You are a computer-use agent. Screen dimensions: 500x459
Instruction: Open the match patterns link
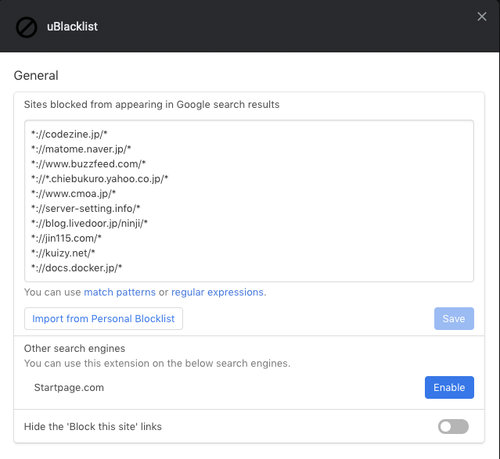pos(120,292)
